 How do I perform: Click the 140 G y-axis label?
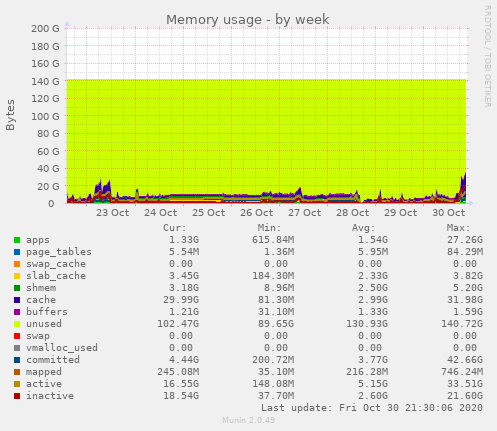(45, 81)
